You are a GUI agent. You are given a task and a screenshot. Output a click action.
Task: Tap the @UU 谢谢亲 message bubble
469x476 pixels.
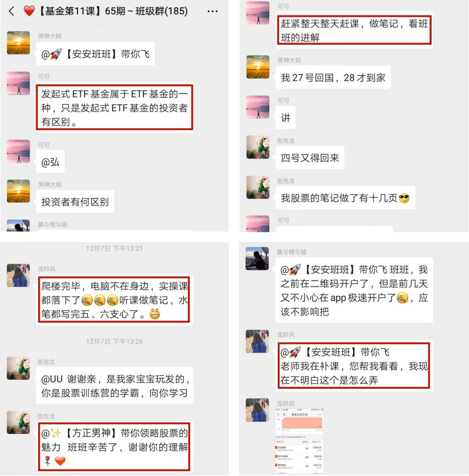point(115,386)
